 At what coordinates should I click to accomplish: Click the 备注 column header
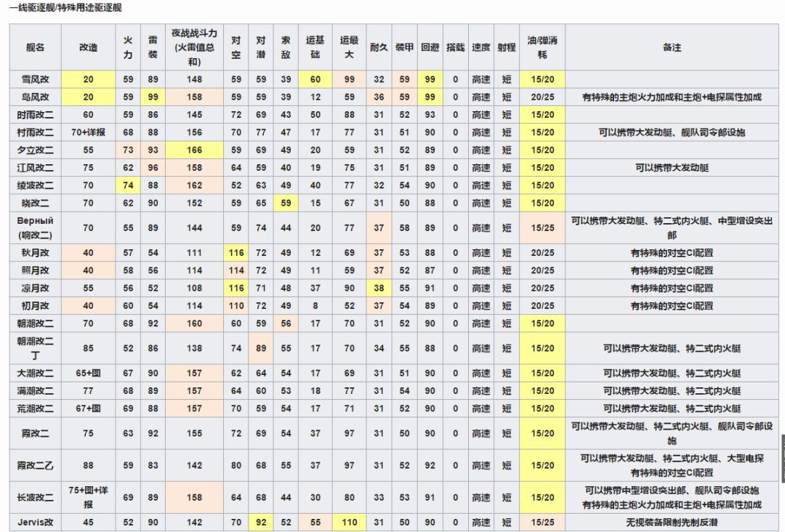click(x=672, y=47)
